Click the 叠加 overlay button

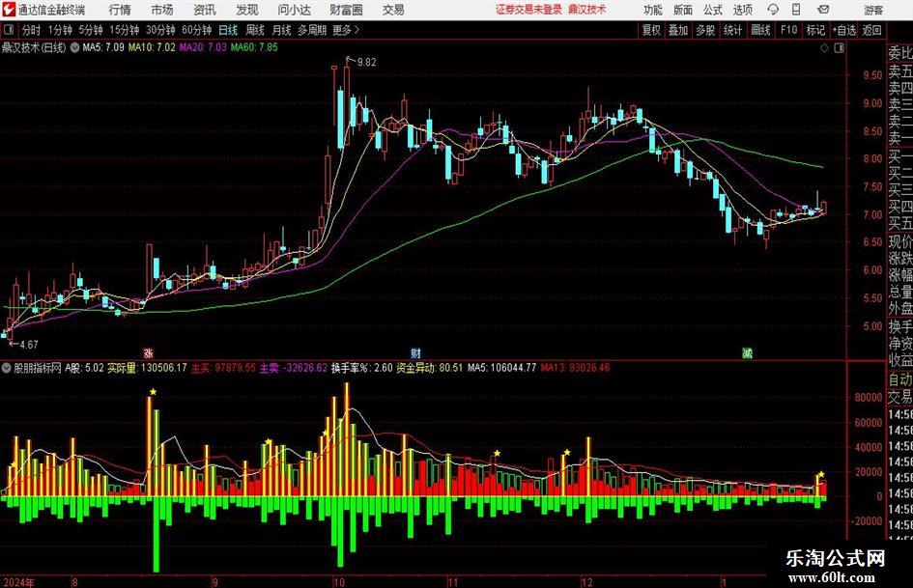pos(678,30)
